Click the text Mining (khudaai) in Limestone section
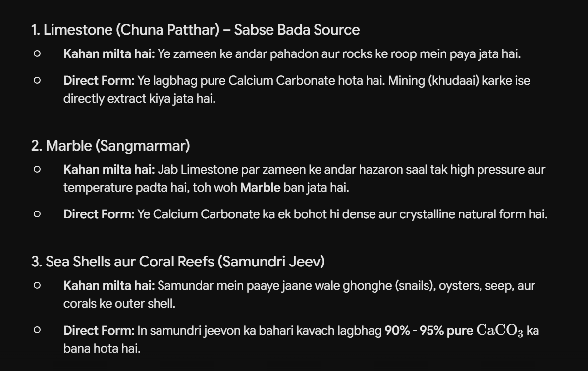 (x=433, y=81)
